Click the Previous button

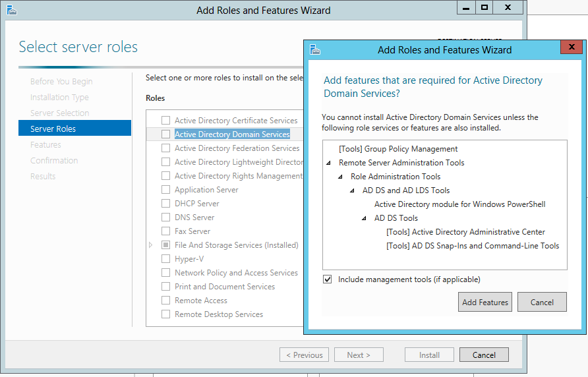click(304, 355)
